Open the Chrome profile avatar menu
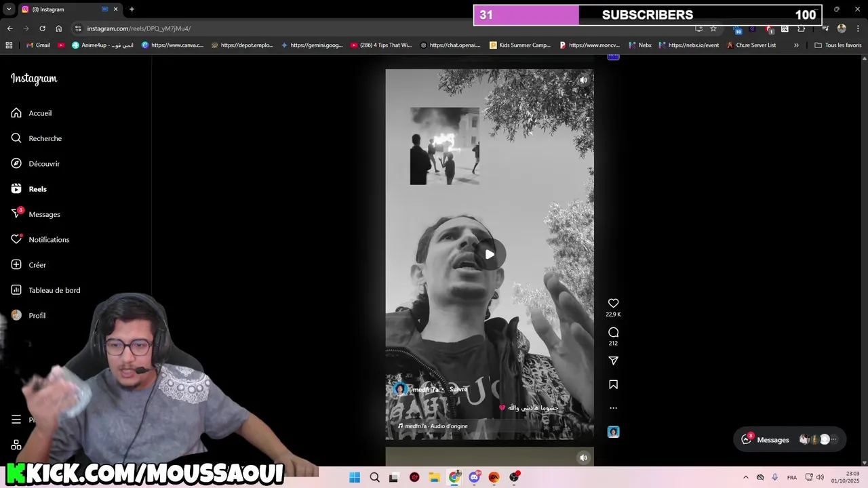 click(842, 28)
